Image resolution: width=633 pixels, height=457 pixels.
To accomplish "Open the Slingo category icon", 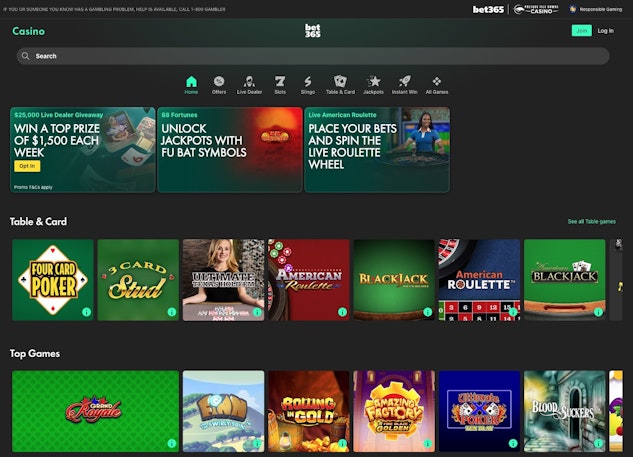I will [308, 81].
